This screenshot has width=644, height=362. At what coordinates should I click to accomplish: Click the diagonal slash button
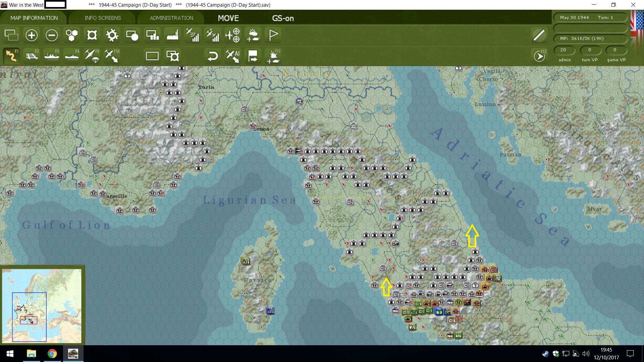point(539,35)
